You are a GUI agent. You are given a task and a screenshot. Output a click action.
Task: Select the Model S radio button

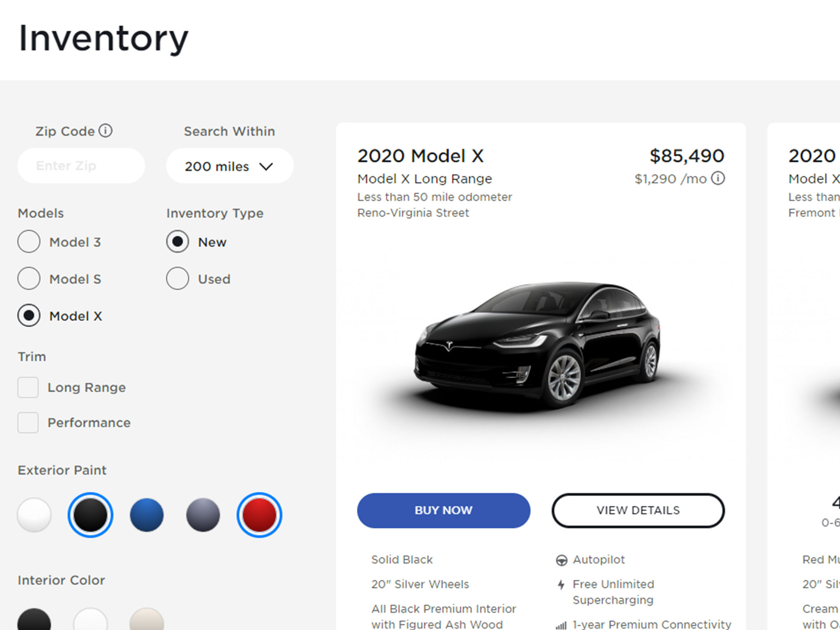[x=29, y=278]
